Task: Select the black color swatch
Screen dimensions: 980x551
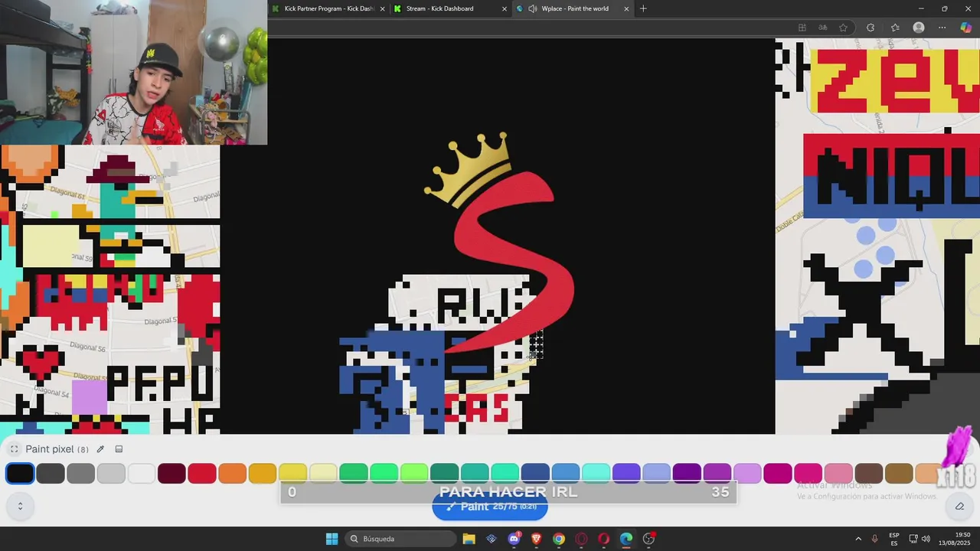Action: tap(20, 474)
